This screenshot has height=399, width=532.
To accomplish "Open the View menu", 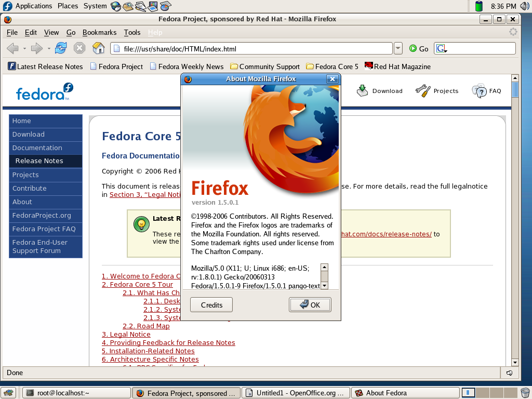I will click(x=51, y=33).
